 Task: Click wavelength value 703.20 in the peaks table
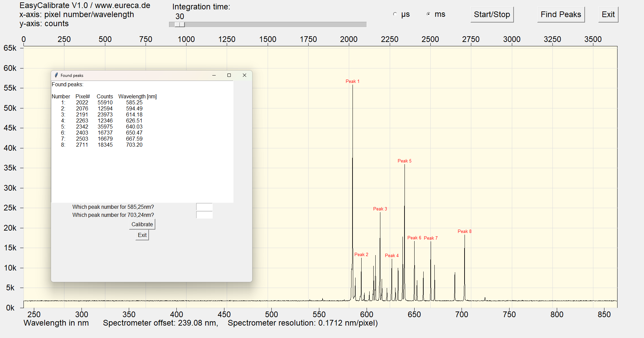tap(134, 145)
